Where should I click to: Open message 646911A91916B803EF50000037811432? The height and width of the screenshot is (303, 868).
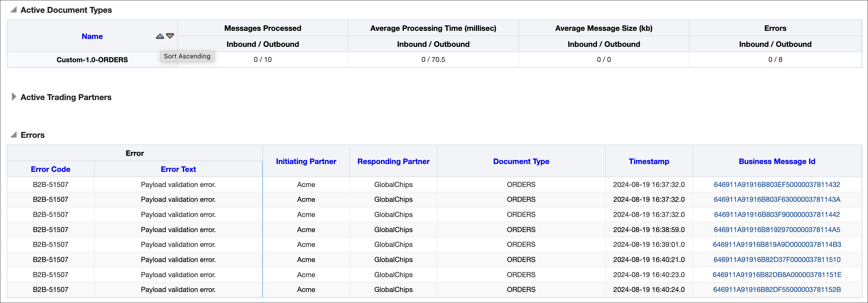777,184
